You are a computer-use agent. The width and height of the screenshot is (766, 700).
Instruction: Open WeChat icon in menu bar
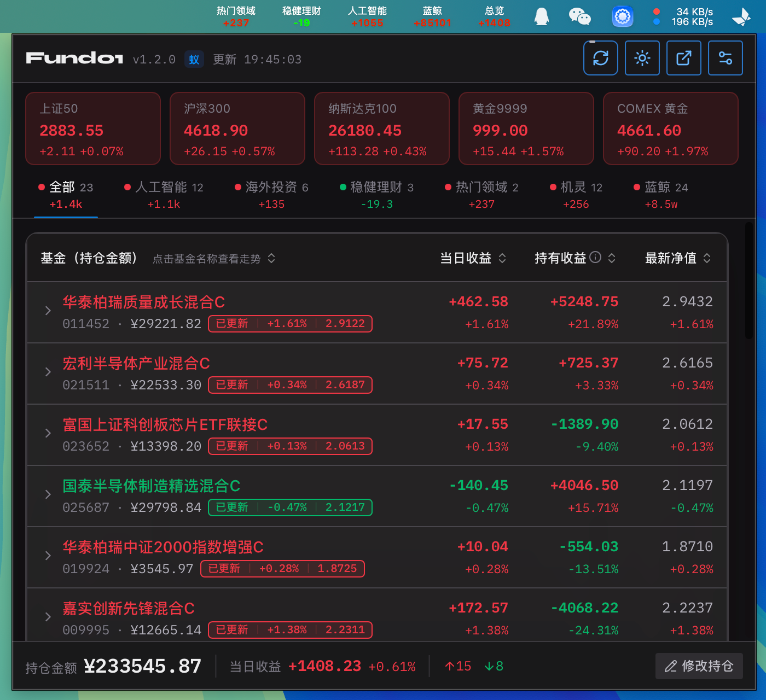[580, 16]
